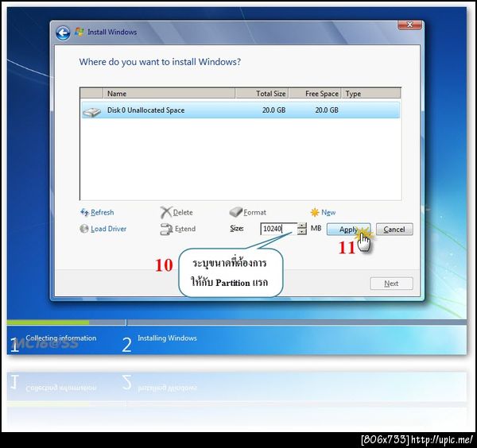Go back with the blue arrow button
This screenshot has height=448, width=477.
pyautogui.click(x=63, y=33)
